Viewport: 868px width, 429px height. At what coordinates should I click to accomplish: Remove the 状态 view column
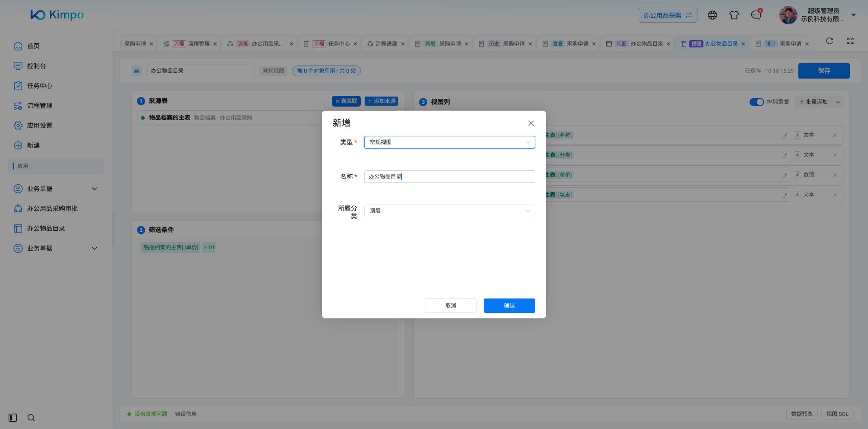tap(835, 195)
